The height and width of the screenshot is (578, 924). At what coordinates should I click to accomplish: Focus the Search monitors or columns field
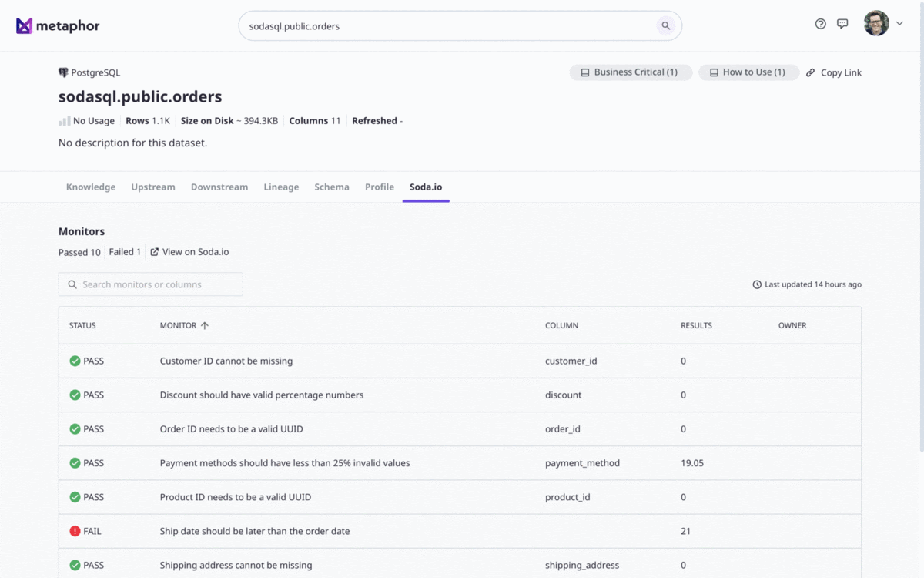[x=151, y=284]
